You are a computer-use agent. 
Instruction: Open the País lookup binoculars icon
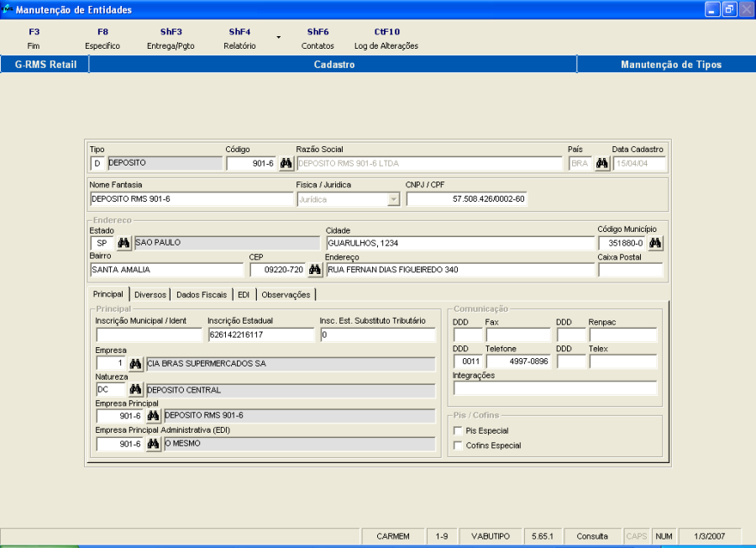(x=601, y=164)
